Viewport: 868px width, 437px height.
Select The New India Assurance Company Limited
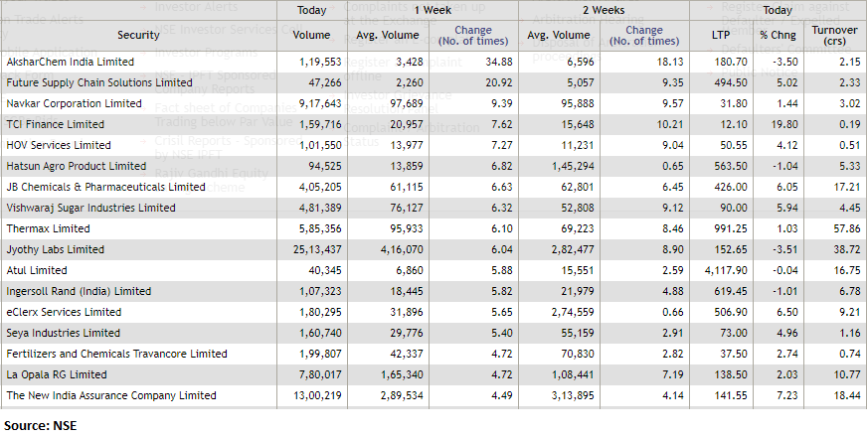111,395
